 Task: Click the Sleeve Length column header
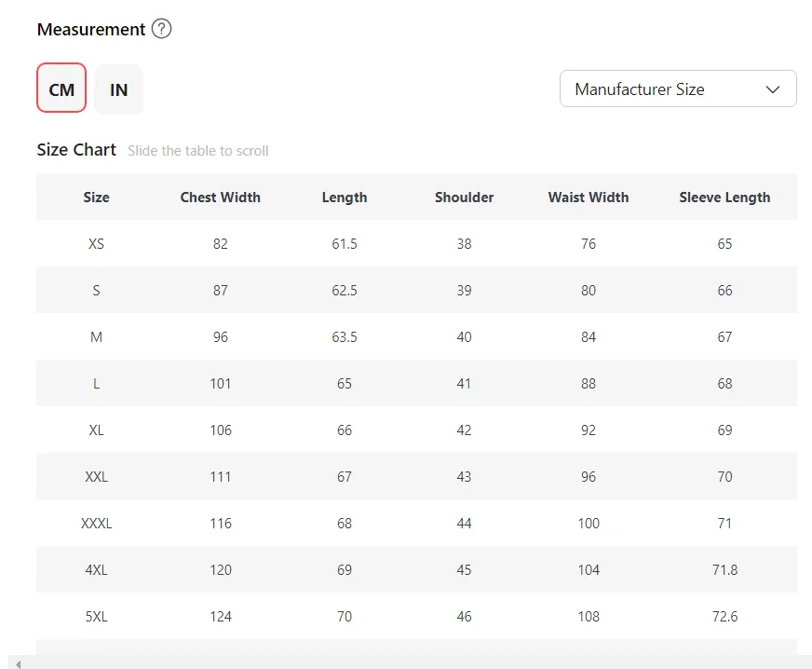(x=724, y=198)
